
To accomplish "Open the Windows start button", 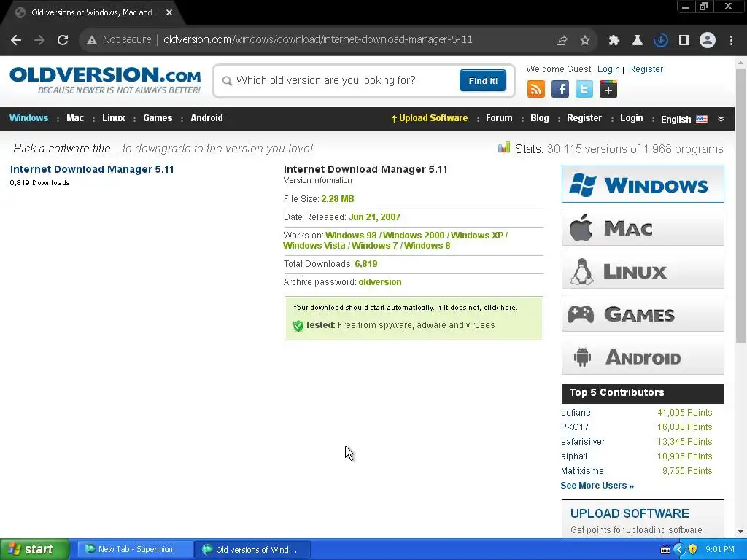I will point(35,550).
